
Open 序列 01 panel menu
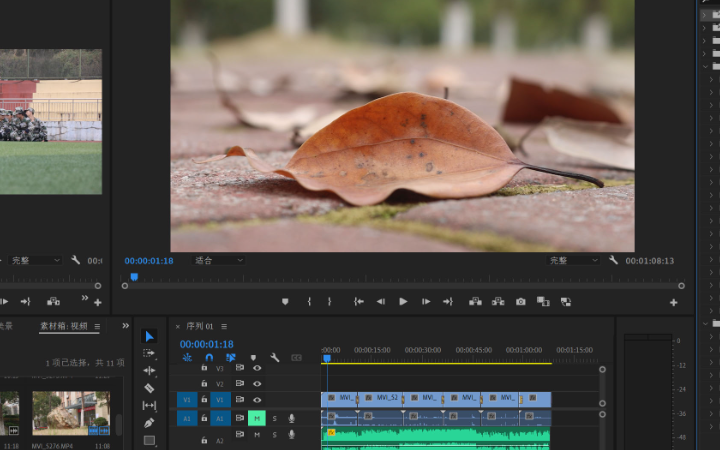(224, 326)
